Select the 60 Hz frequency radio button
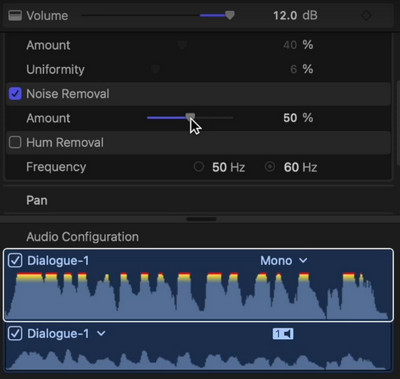The height and width of the screenshot is (379, 400). pyautogui.click(x=270, y=166)
